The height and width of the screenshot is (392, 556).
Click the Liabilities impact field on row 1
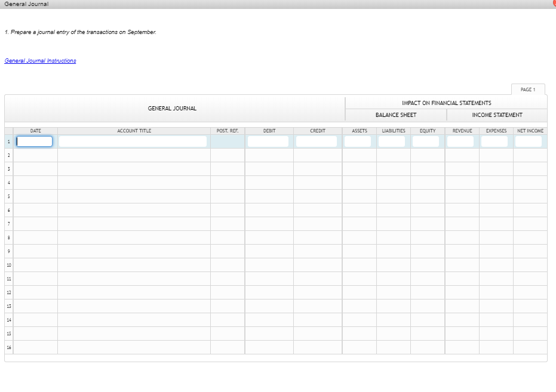pos(392,141)
